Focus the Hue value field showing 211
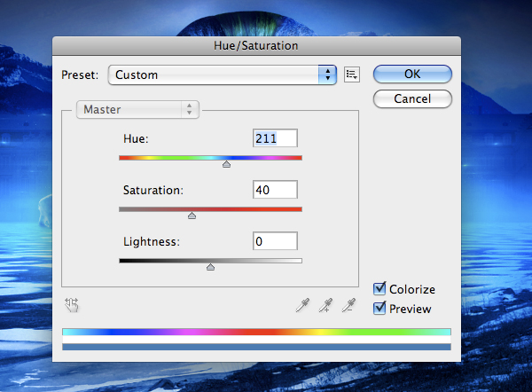 [x=275, y=138]
